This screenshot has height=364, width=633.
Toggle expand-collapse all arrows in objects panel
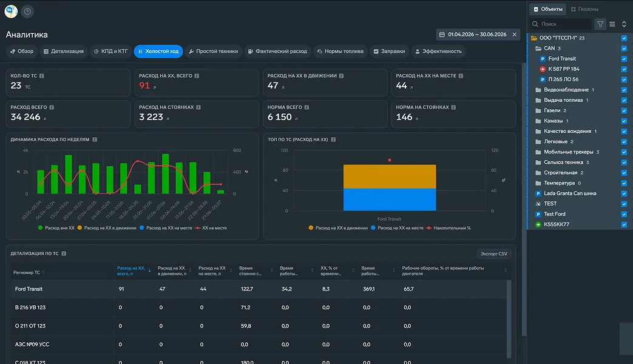(624, 24)
